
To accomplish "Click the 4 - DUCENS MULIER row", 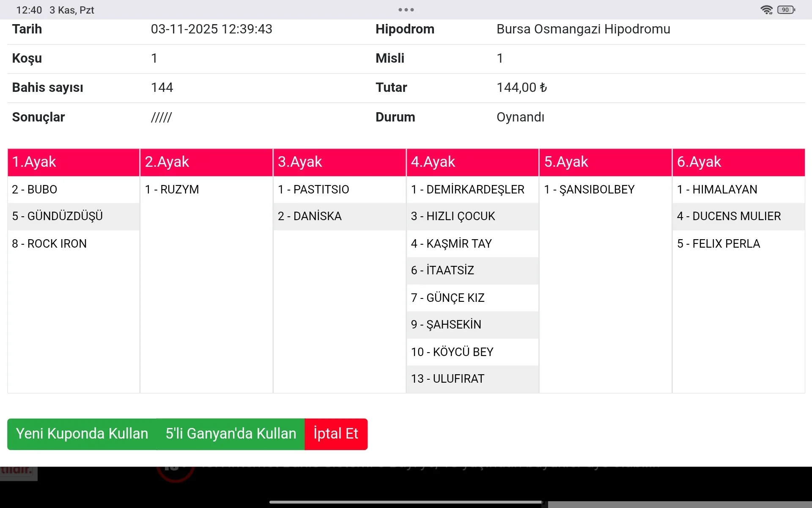I will click(x=729, y=216).
